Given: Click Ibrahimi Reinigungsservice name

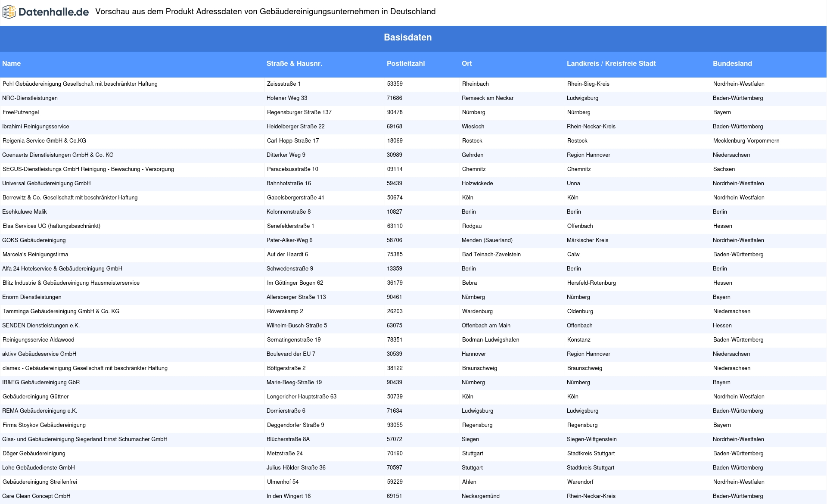Looking at the screenshot, I should 36,127.
